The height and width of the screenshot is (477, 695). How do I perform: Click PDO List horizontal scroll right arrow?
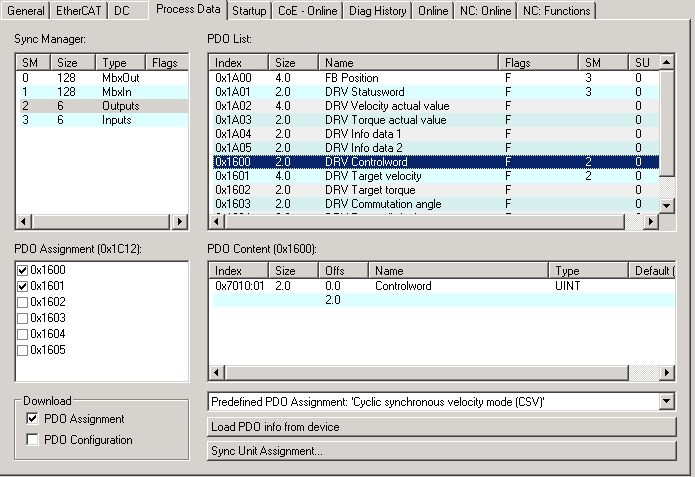point(650,221)
